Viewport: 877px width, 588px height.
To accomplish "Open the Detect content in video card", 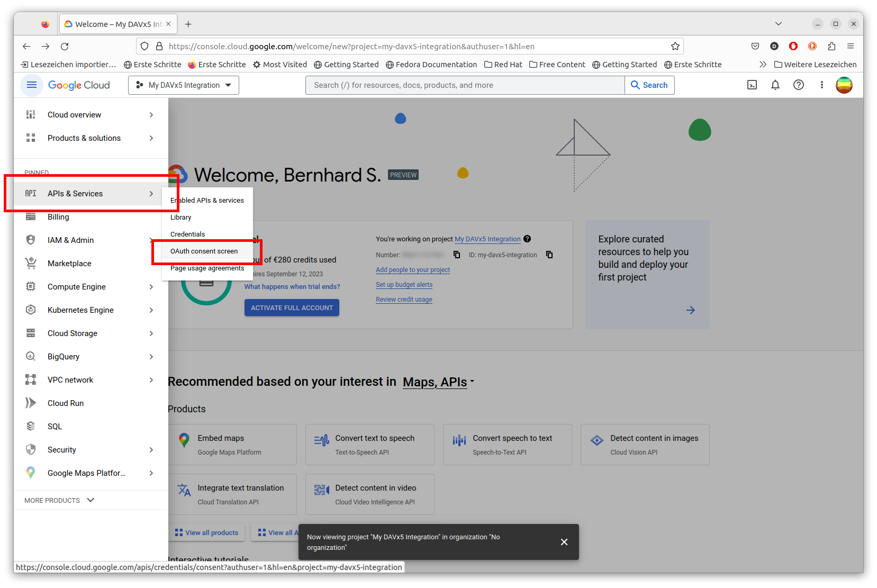I will (x=370, y=494).
